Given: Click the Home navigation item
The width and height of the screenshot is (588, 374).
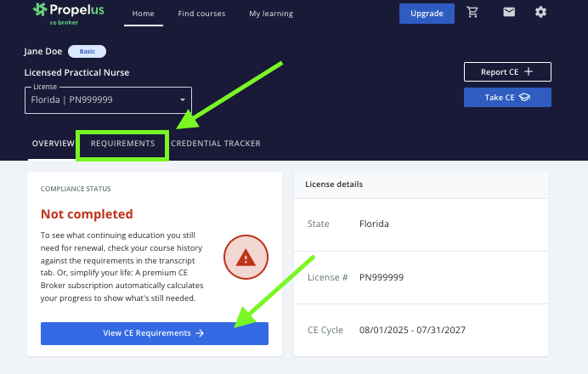Looking at the screenshot, I should pos(144,14).
